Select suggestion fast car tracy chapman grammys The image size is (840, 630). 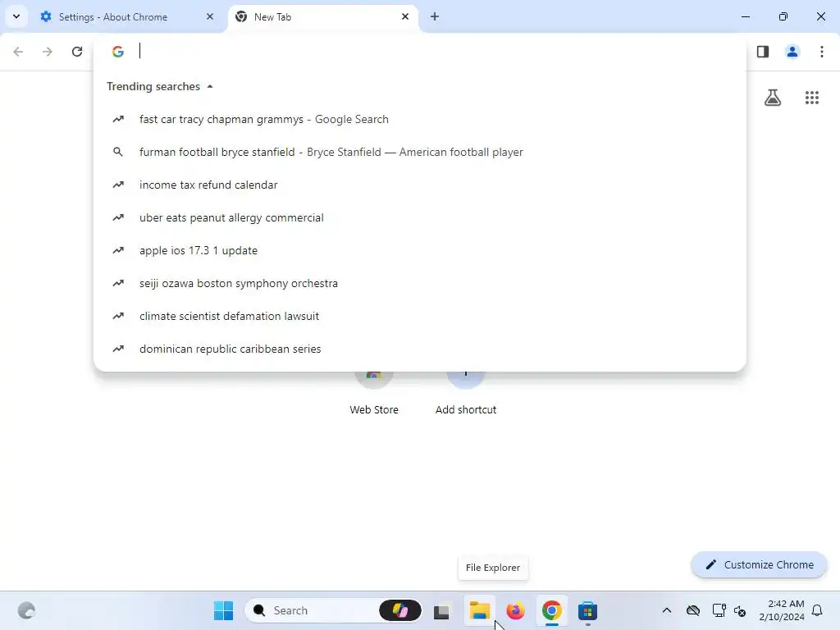(x=420, y=120)
